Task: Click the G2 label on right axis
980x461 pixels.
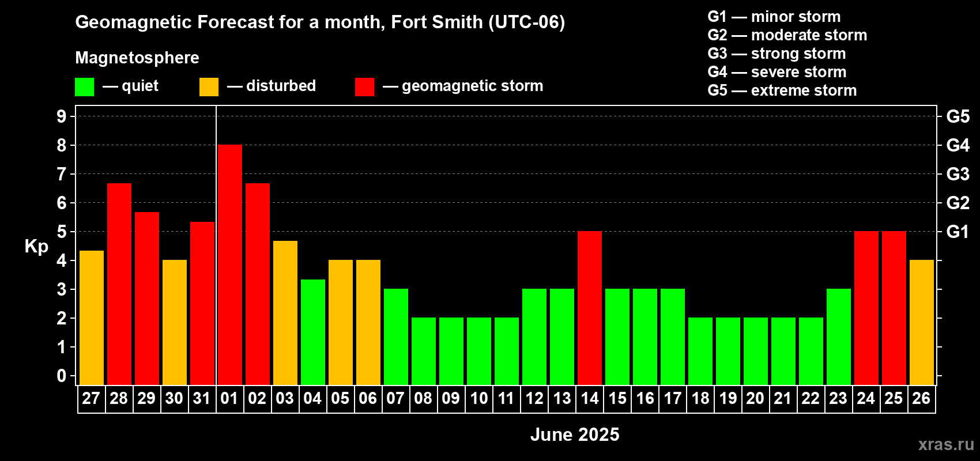Action: coord(958,203)
